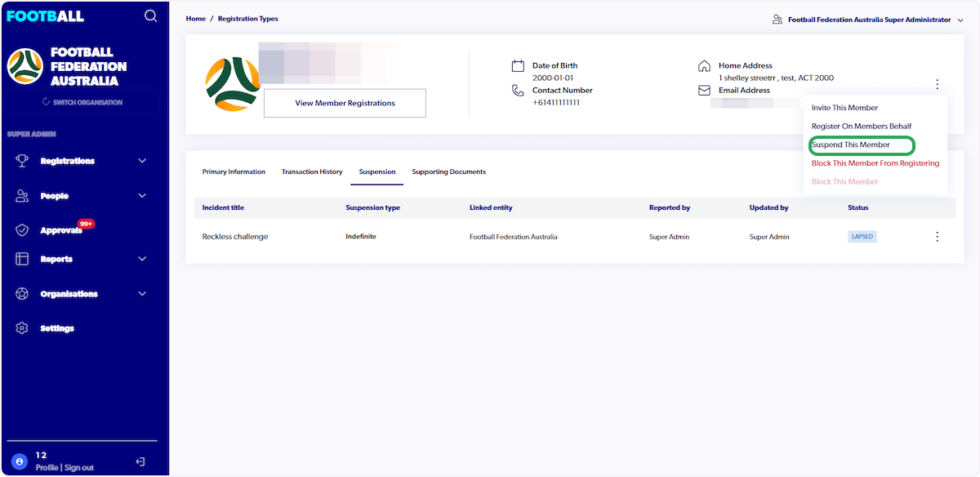
Task: Click Switch Organisation link
Action: 87,102
